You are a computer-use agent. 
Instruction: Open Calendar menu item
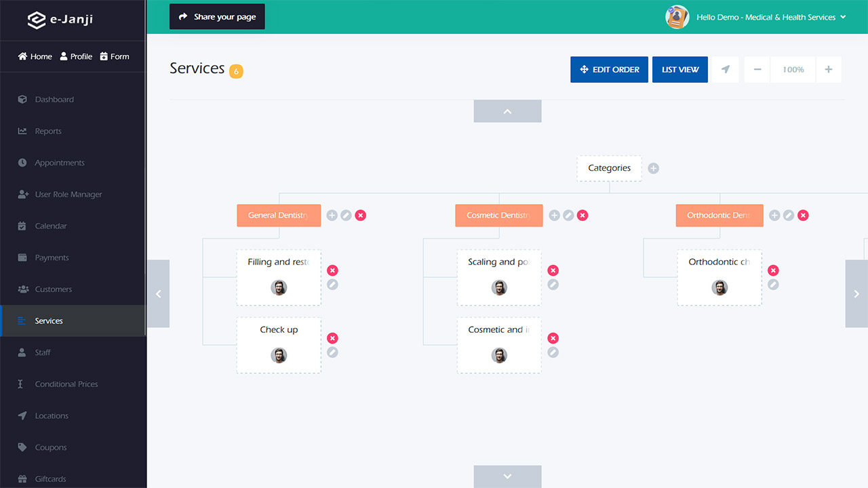(73, 226)
